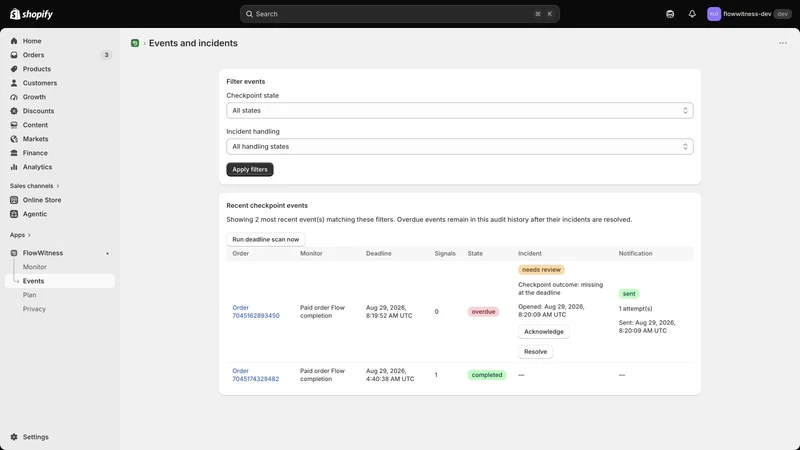800x450 pixels.
Task: Click the search magnifier icon
Action: click(249, 14)
